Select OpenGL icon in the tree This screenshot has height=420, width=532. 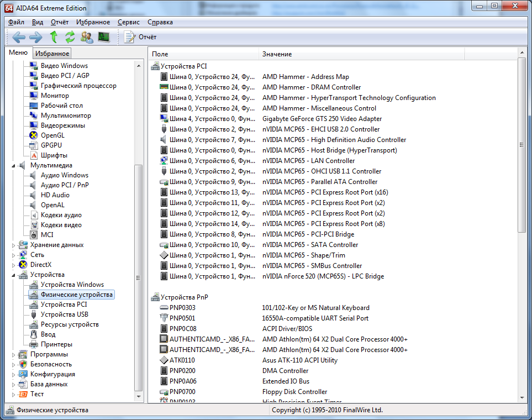coord(33,135)
